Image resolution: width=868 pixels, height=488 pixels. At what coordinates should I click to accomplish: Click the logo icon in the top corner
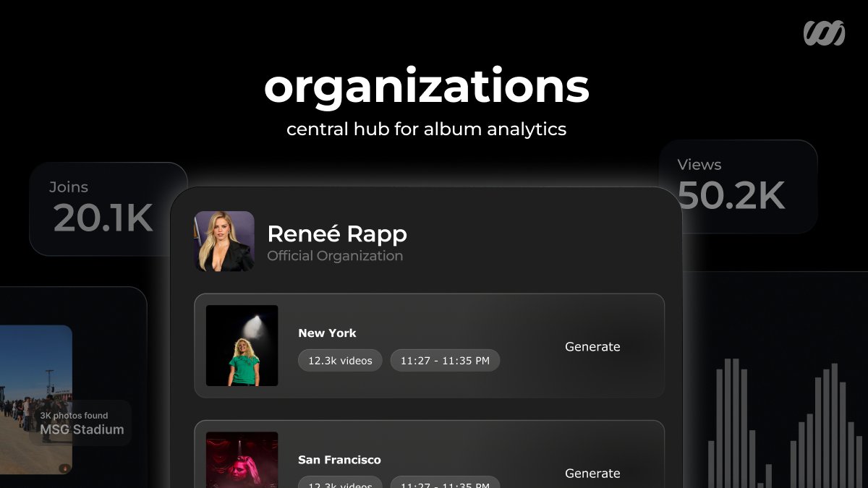coord(824,33)
